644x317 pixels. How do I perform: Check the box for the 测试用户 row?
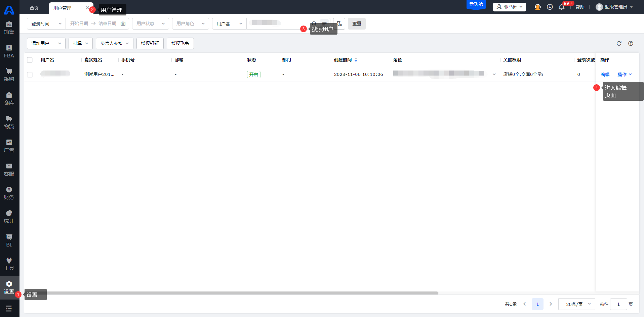point(30,75)
